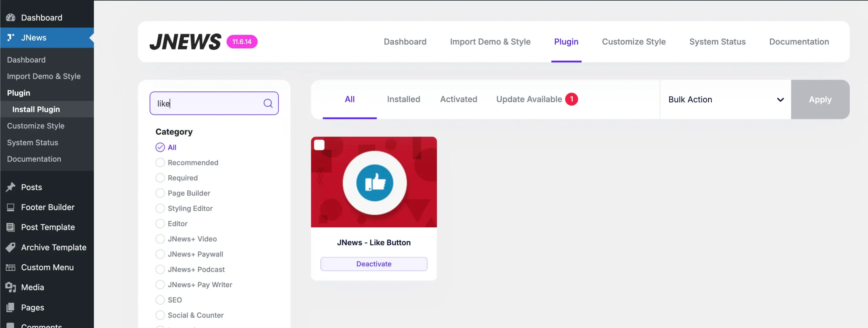Open the Plugin top nav tab
868x328 pixels.
click(566, 42)
